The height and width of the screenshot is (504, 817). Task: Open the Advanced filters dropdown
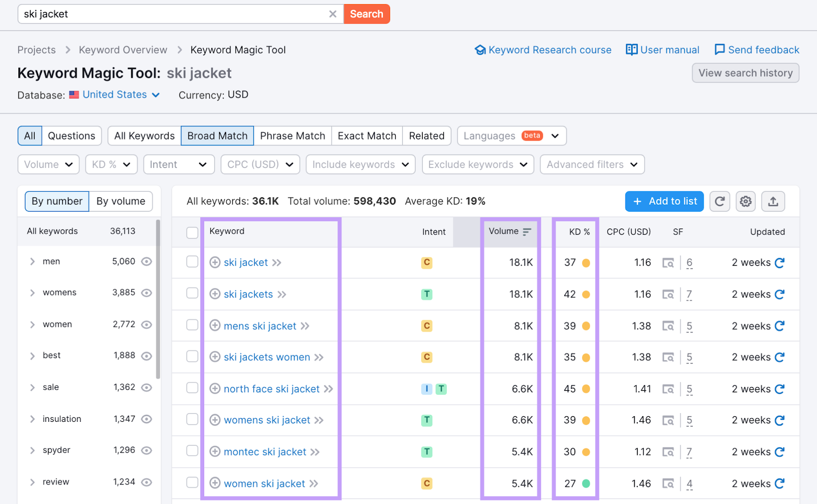[x=591, y=164]
